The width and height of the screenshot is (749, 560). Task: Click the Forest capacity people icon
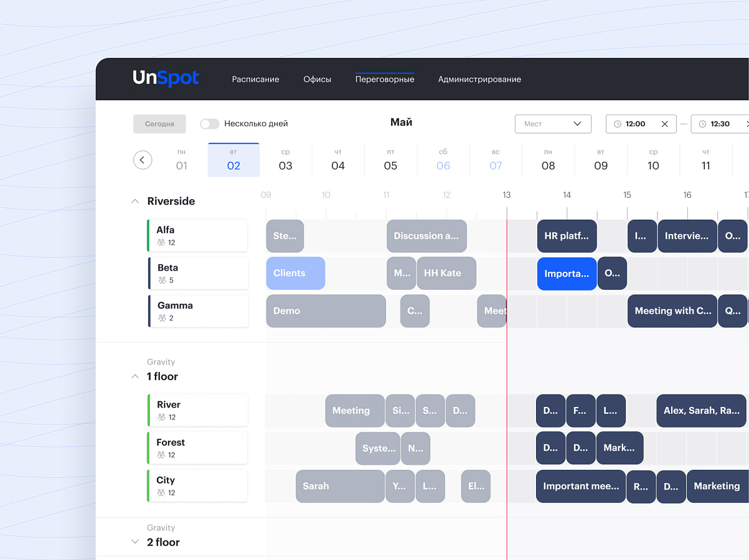[x=161, y=455]
